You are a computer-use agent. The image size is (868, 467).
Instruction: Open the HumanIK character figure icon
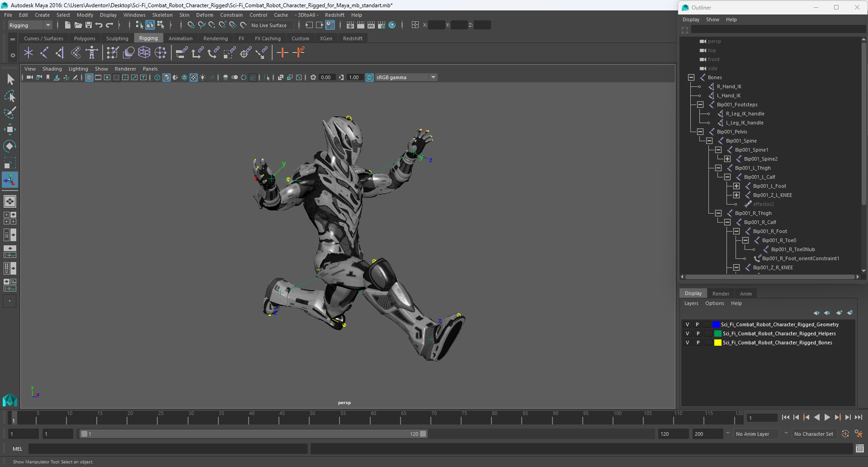(92, 52)
